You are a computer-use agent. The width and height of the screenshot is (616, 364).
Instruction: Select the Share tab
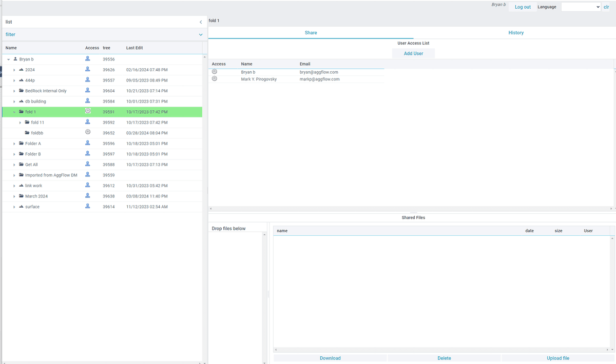click(311, 33)
